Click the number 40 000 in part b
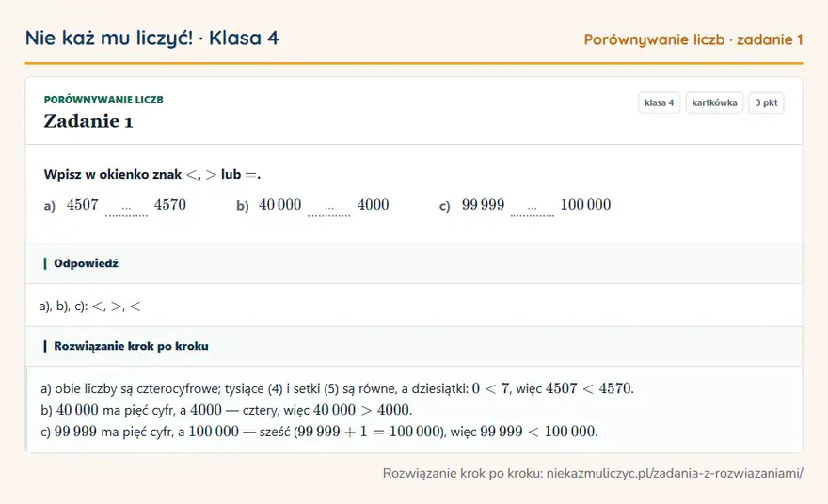 pyautogui.click(x=279, y=205)
